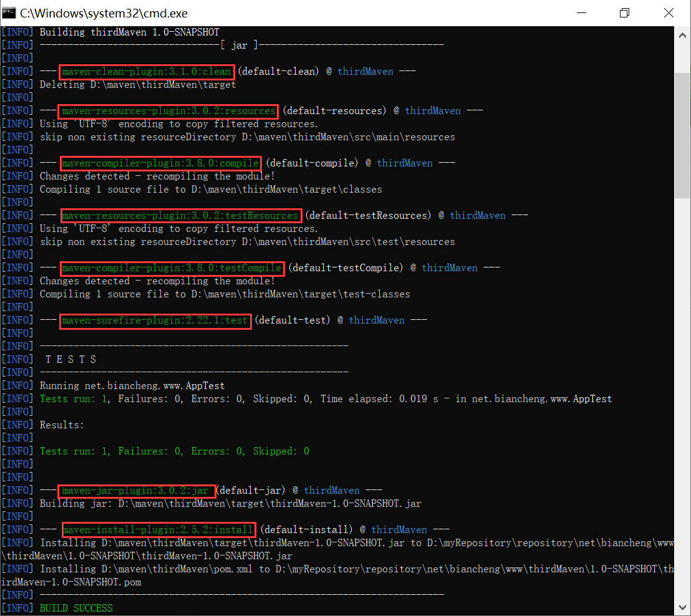Click the cmd.exe icon in title bar
Viewport: 691px width, 616px height.
tap(9, 13)
